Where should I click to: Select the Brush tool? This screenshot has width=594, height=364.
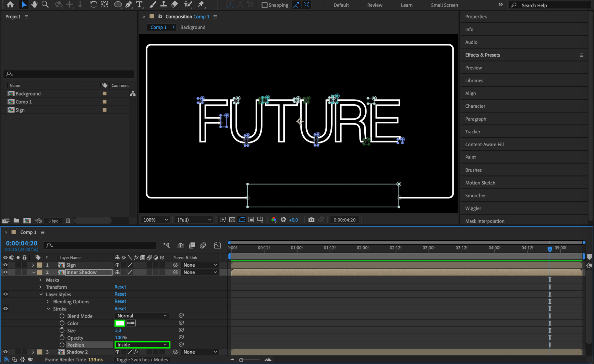[x=153, y=4]
